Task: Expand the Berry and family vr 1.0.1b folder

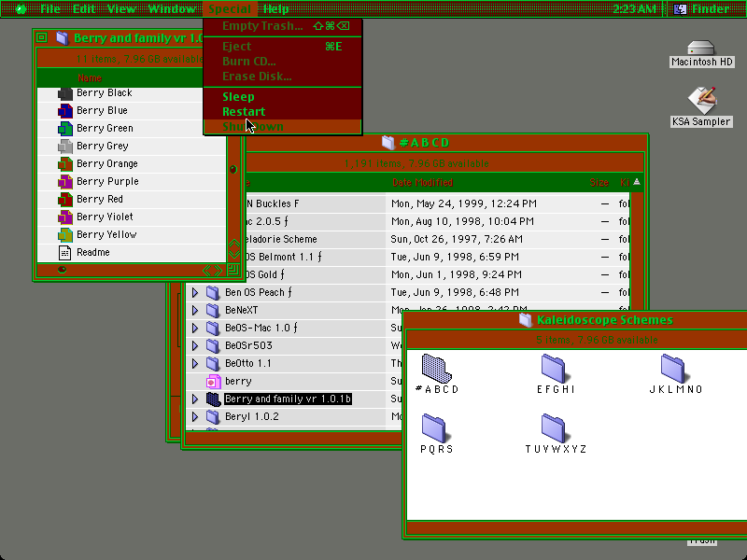Action: click(x=195, y=399)
